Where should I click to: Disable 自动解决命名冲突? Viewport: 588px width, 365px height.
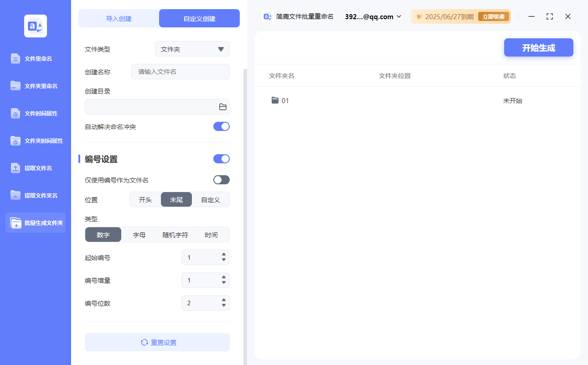point(222,126)
